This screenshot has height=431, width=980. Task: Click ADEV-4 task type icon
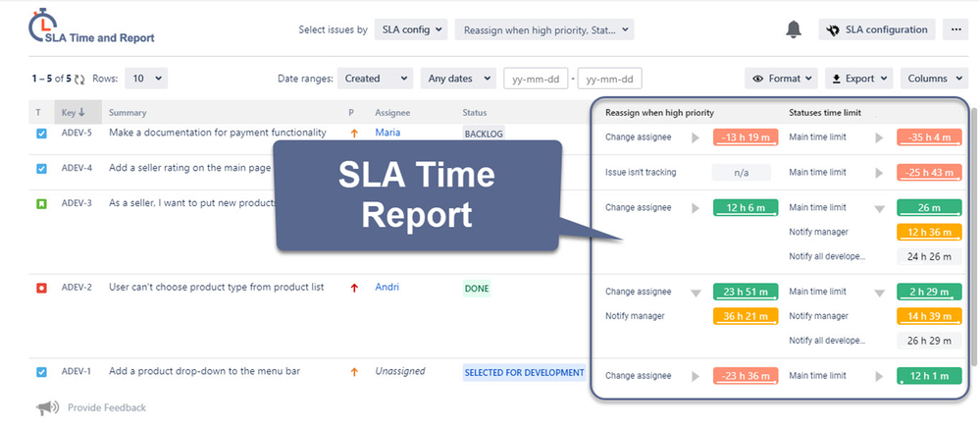(x=41, y=168)
